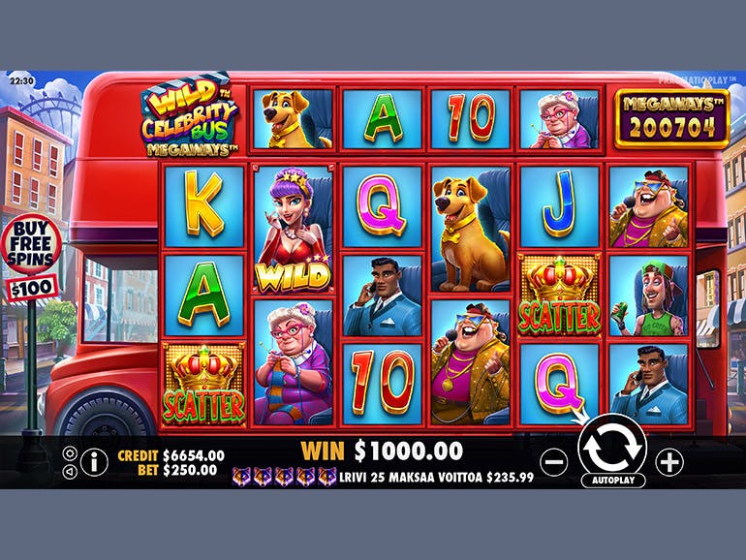Toggle the sound speaker icon

tap(70, 472)
